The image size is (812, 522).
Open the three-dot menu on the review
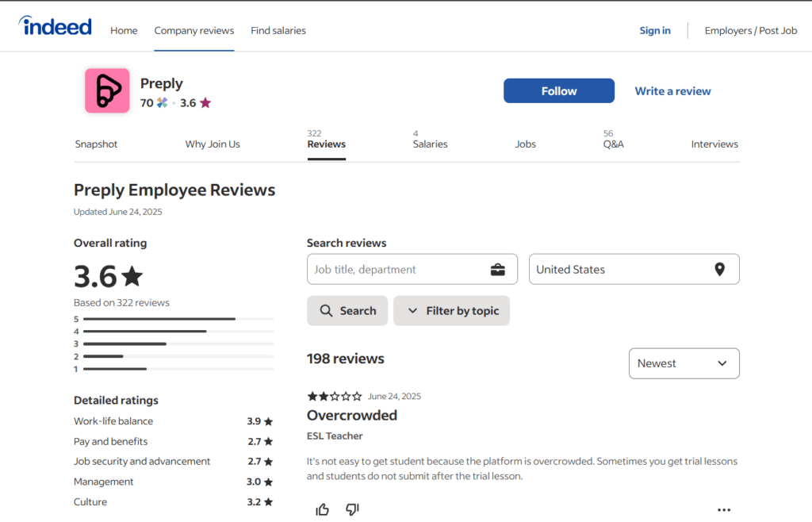pos(723,510)
